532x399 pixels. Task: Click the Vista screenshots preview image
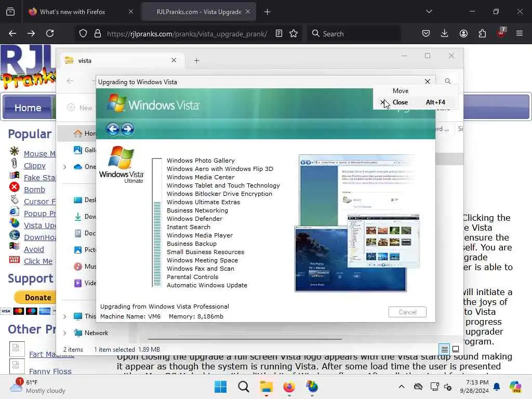pyautogui.click(x=357, y=223)
